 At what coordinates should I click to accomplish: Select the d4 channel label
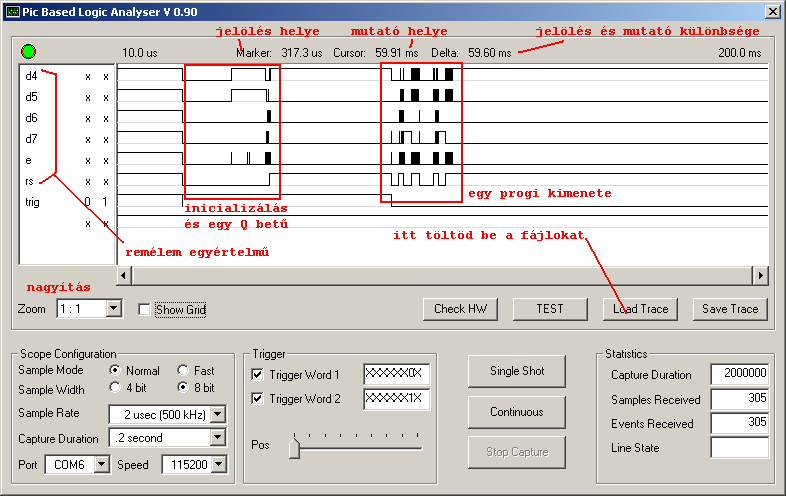(x=31, y=76)
